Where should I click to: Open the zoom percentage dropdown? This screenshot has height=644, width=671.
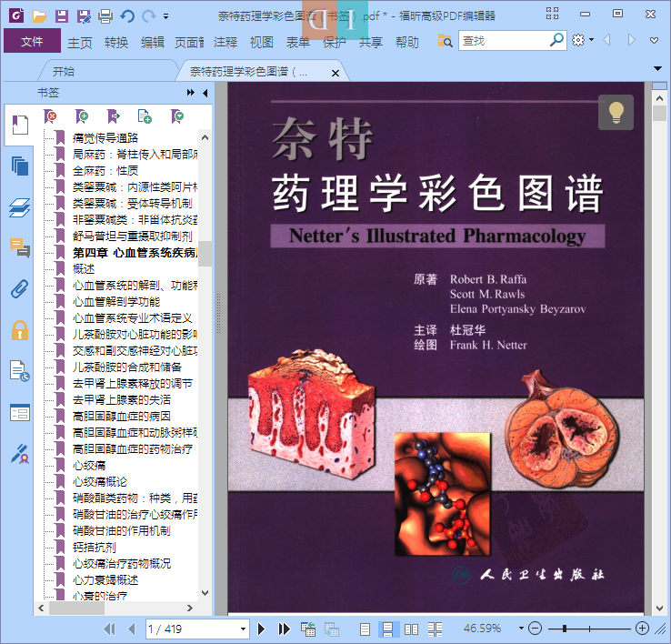[521, 629]
